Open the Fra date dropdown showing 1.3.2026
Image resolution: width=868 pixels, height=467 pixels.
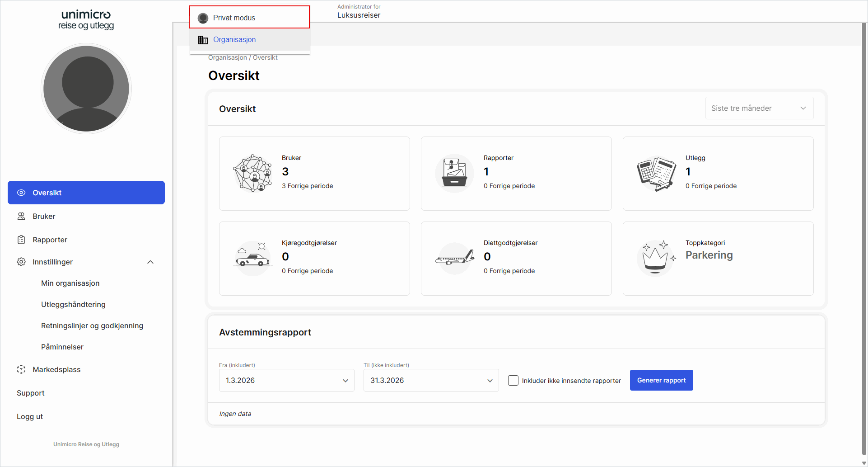(x=286, y=380)
